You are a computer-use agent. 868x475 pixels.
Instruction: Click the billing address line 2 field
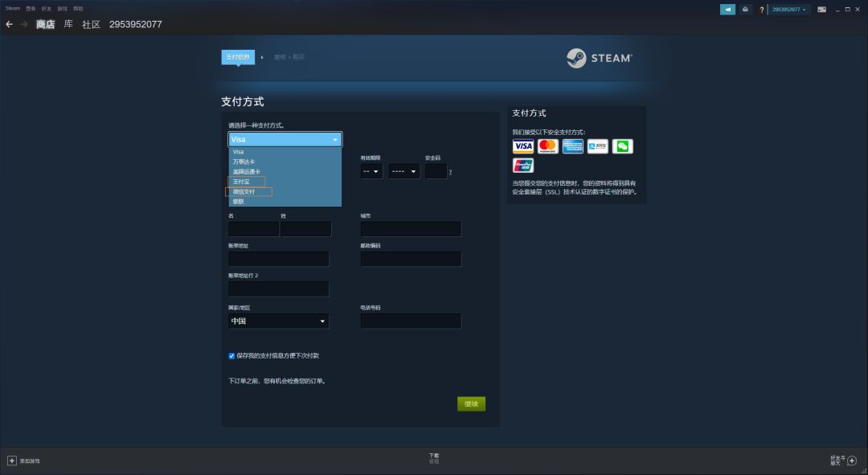[x=278, y=289]
